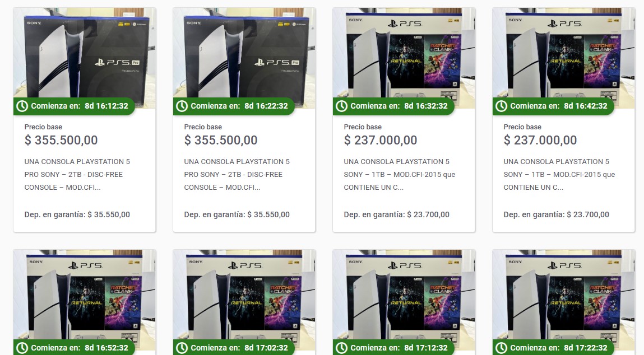Viewport: 644px width, 355px height.
Task: Click the clock icon on the 8d 16:52:32 countdown
Action: pos(22,348)
